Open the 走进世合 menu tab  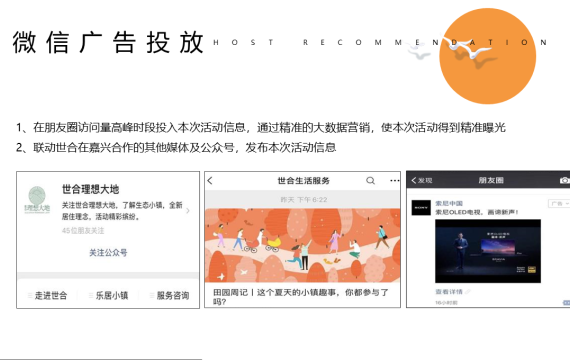pos(48,295)
